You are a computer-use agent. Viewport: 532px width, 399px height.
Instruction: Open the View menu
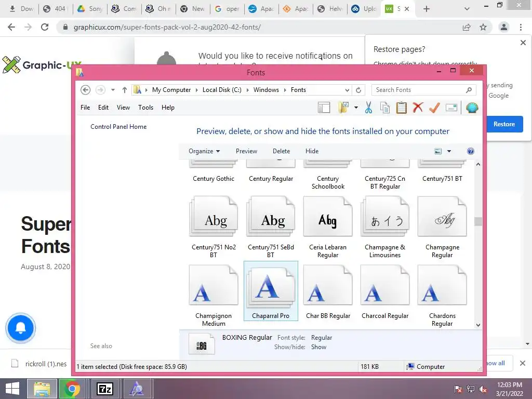coord(123,108)
